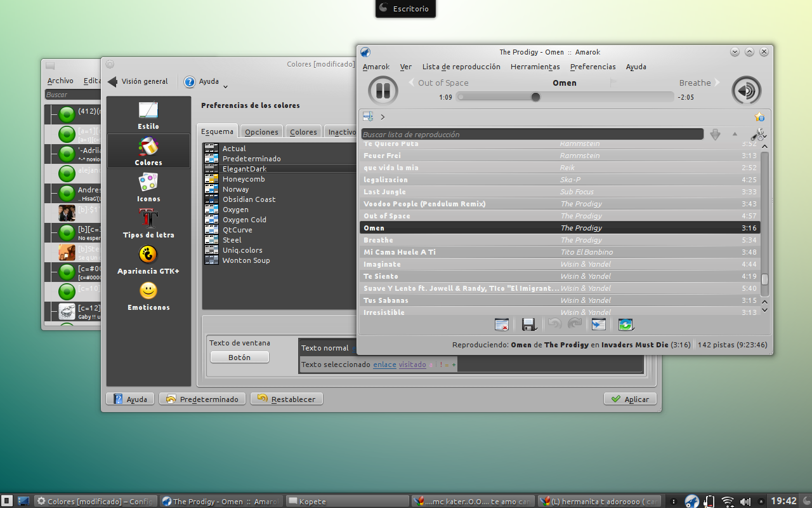Screen dimensions: 812x508
Task: Open the Archivo menu in the Kopete window
Action: point(60,81)
